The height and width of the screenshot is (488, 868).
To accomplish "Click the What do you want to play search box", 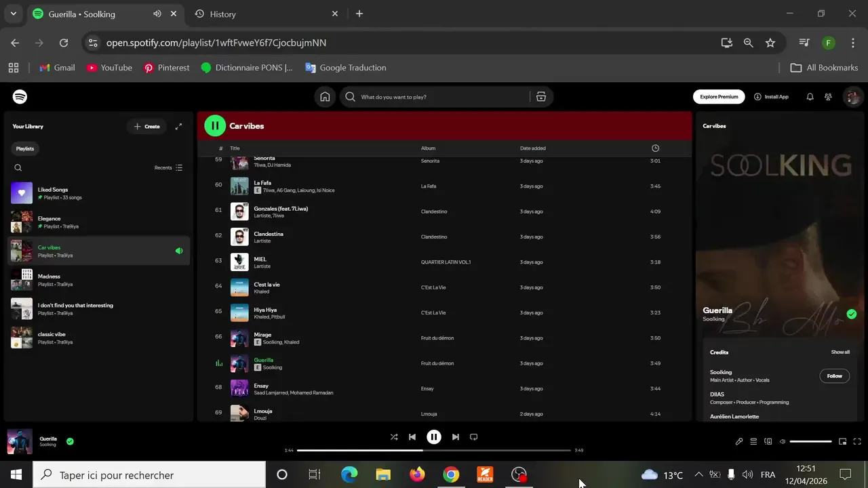I will [434, 97].
